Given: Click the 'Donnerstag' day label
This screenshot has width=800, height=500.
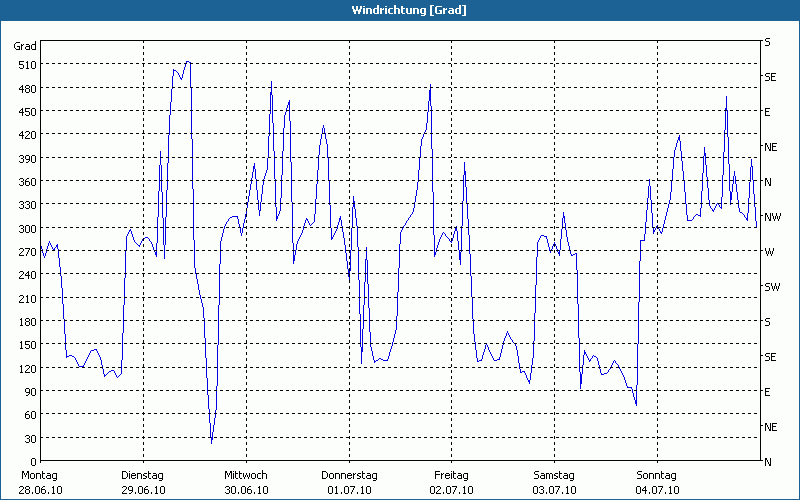Looking at the screenshot, I should coord(349,476).
